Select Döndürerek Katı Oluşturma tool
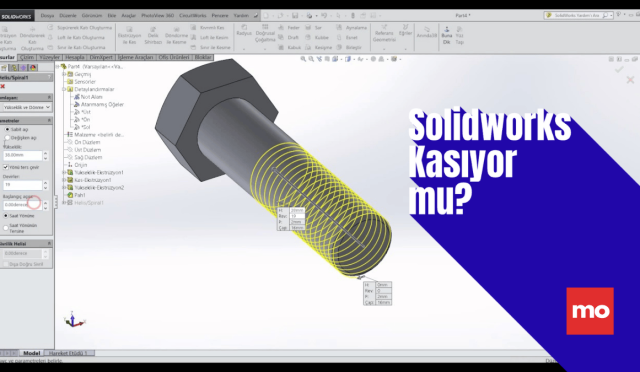 [32, 38]
